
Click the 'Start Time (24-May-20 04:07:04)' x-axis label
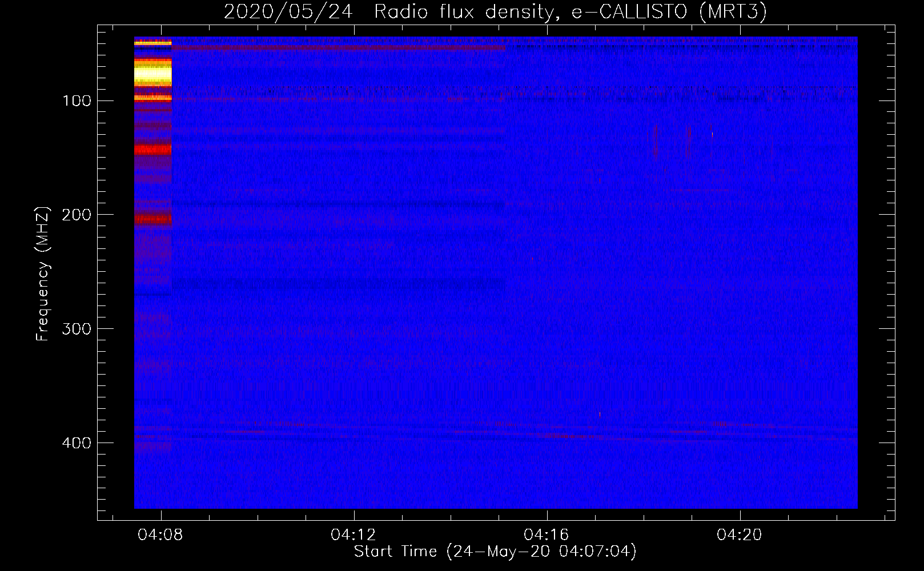[x=495, y=552]
